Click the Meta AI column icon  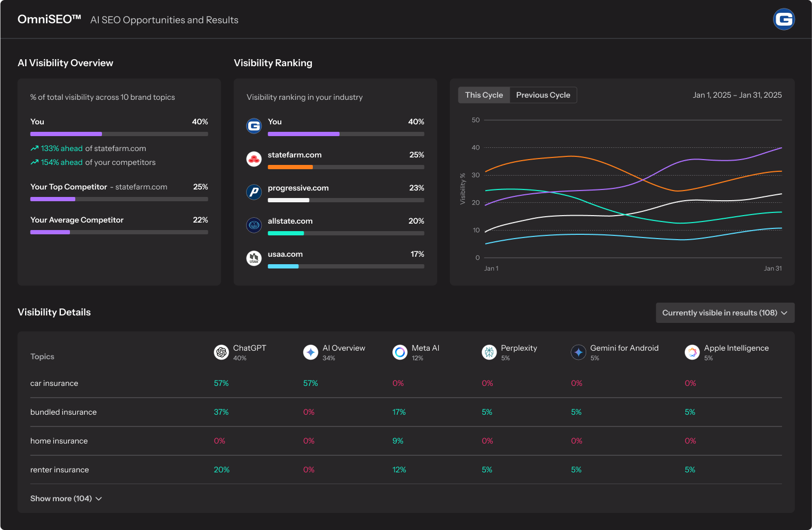coord(400,352)
